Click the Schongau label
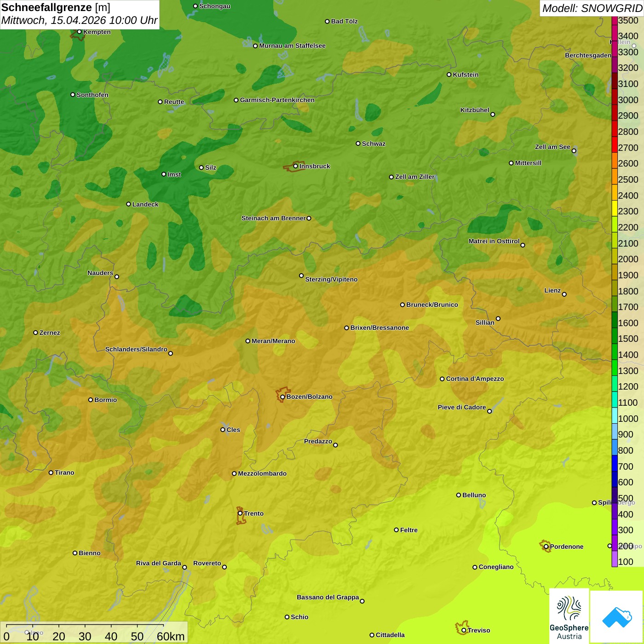Viewport: 644px width, 644px height. click(x=214, y=6)
